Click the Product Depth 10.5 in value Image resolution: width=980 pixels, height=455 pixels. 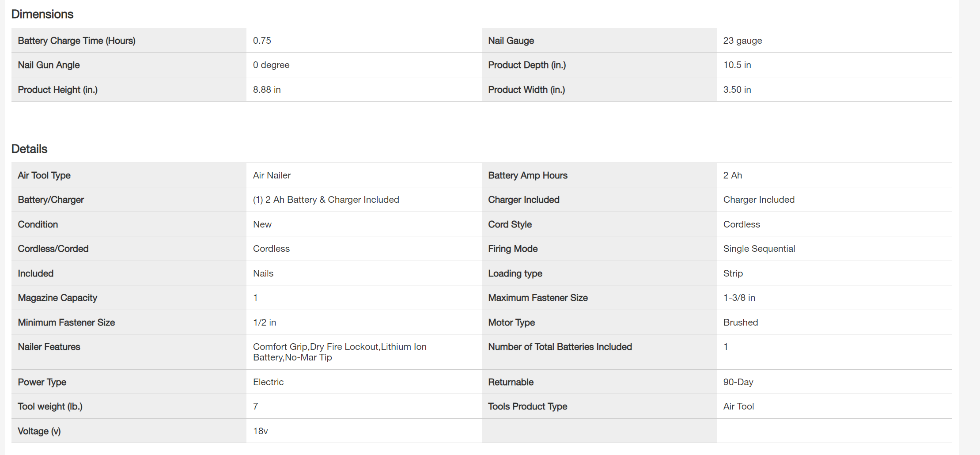coord(737,65)
